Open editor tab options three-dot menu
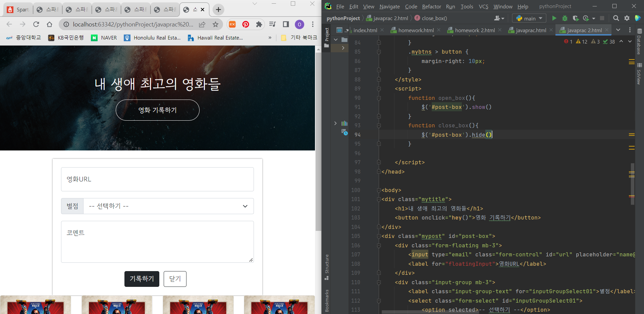This screenshot has height=314, width=644. pyautogui.click(x=630, y=30)
